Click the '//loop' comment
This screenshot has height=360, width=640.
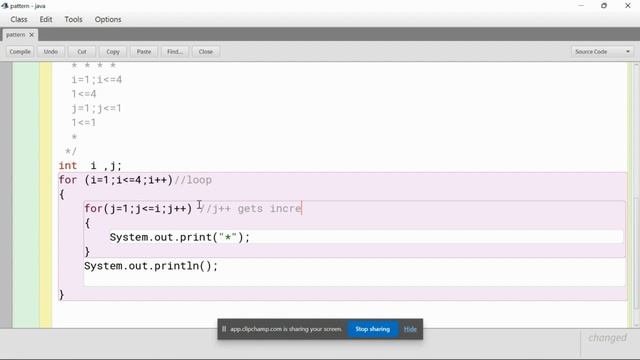click(193, 180)
